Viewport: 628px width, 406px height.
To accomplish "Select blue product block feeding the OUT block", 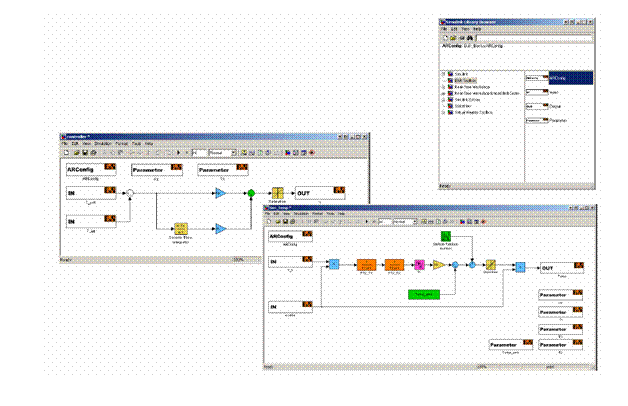I will point(520,267).
